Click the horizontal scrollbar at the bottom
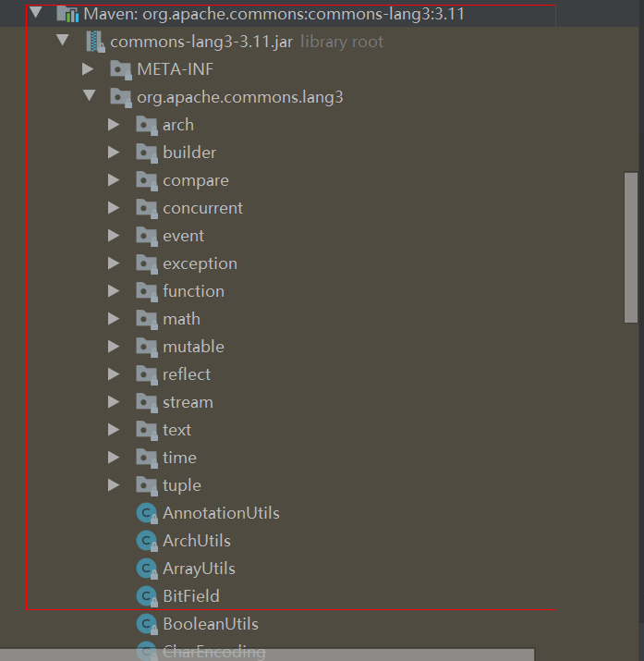Screen dimensions: 644x661 [267, 655]
